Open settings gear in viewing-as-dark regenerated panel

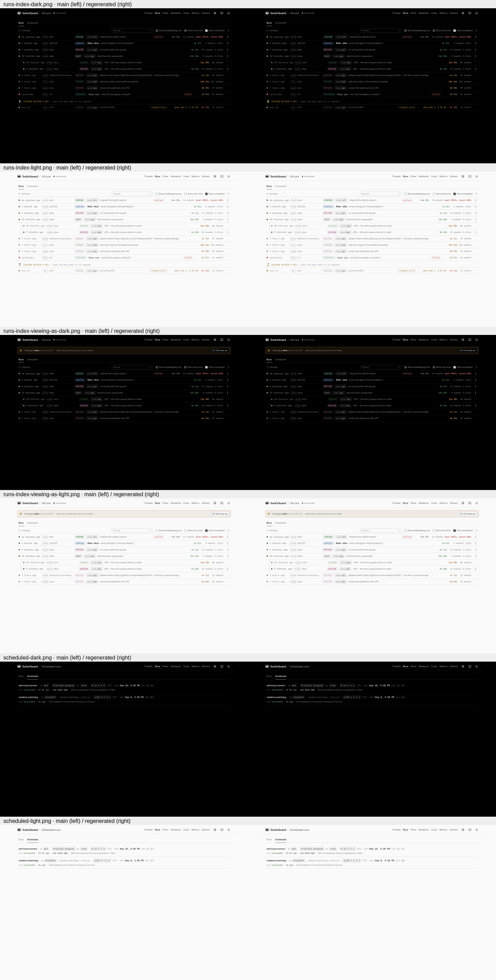463,340
